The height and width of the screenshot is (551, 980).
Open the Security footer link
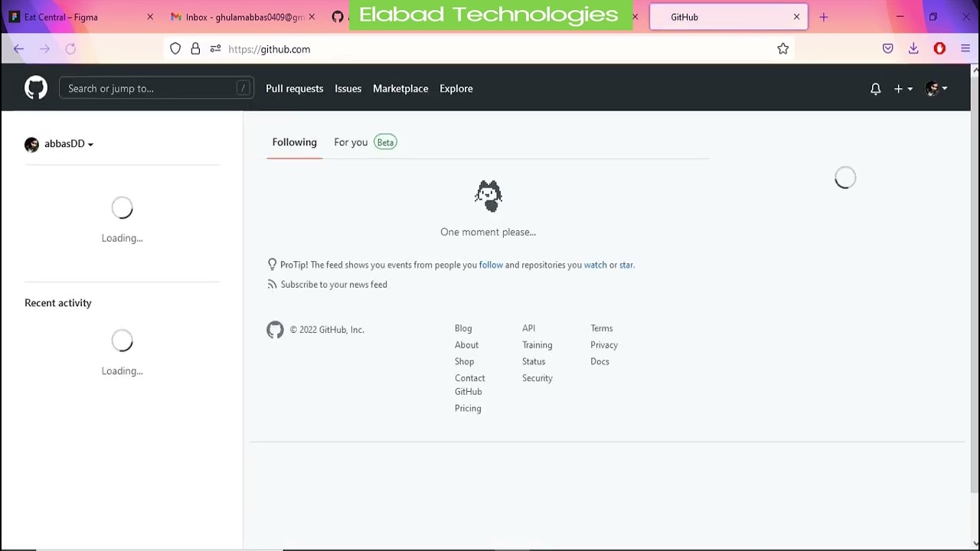(x=537, y=378)
